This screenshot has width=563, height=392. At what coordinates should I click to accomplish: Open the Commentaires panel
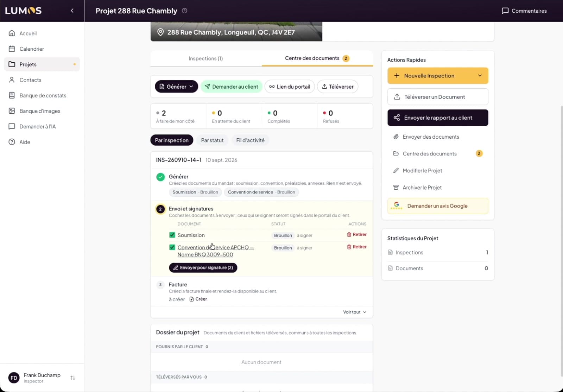point(524,11)
